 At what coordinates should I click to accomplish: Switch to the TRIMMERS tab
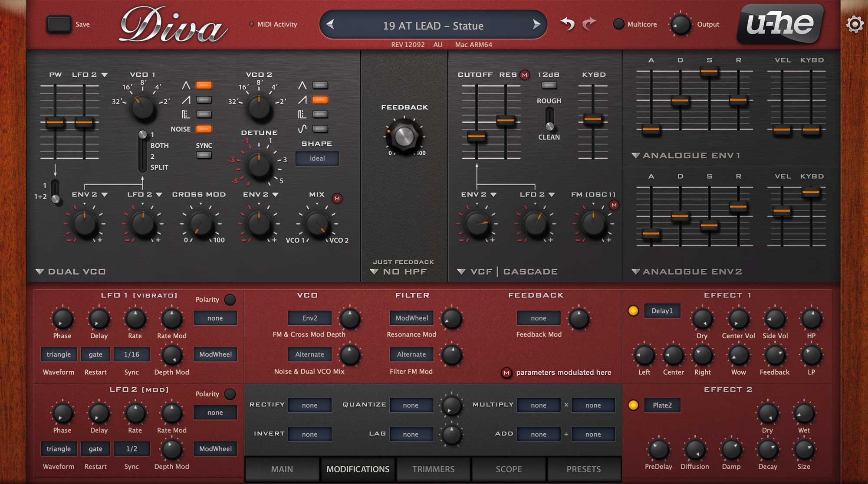[433, 469]
